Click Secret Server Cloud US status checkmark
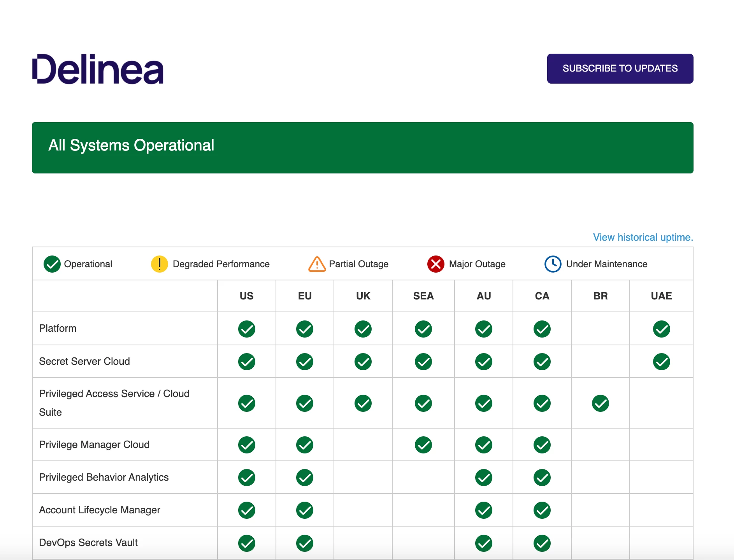The image size is (734, 560). [247, 362]
